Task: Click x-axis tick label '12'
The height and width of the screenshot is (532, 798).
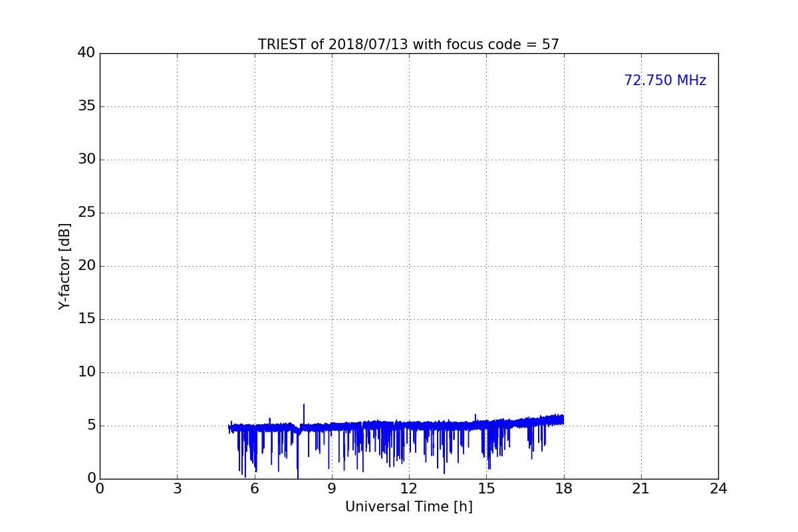Action: tap(409, 489)
